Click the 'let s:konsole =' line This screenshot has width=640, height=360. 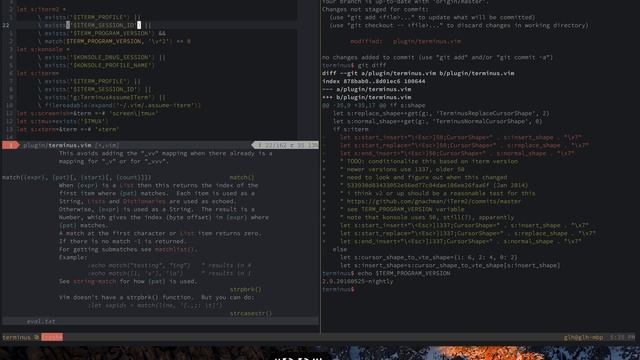43,49
